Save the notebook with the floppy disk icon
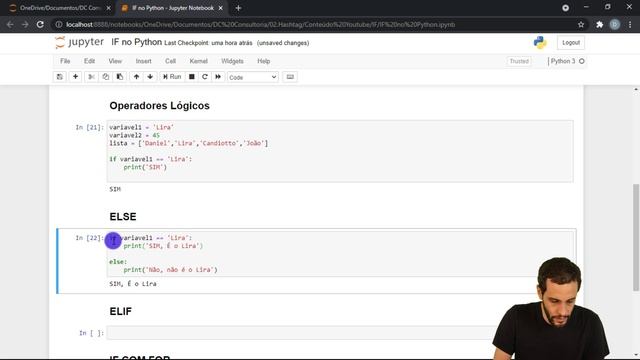 [60, 77]
